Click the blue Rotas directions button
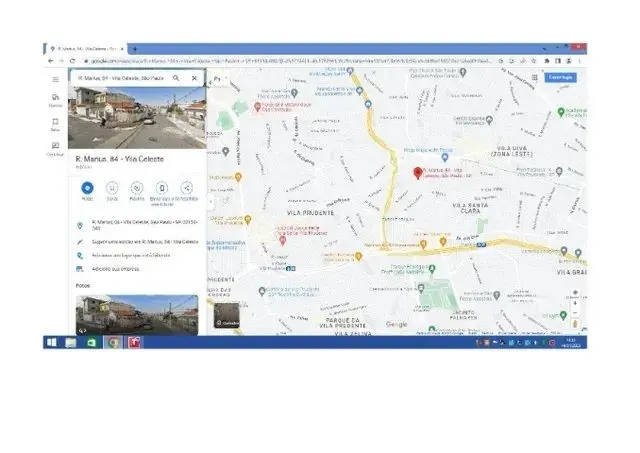This screenshot has height=453, width=640. click(87, 188)
